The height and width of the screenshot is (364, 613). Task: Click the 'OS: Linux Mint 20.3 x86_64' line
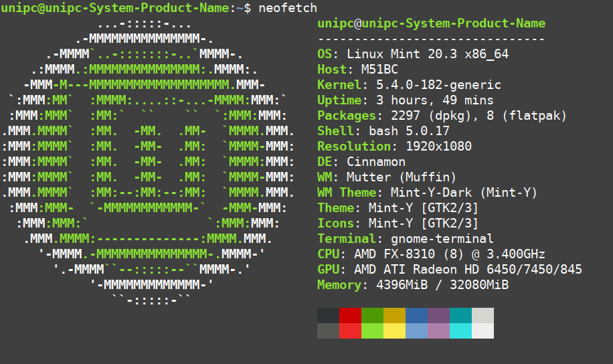point(413,54)
